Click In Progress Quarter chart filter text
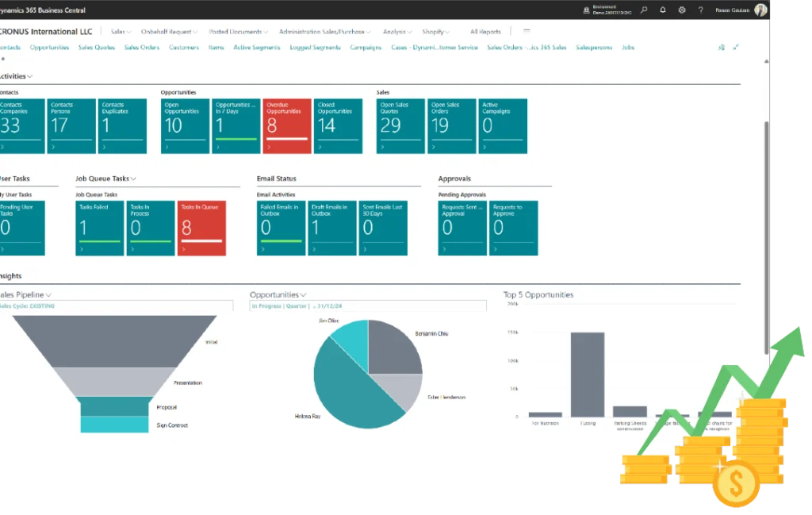The image size is (812, 515). tap(297, 306)
